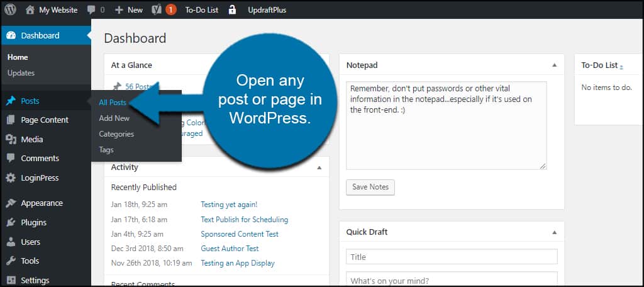Open Tags in Posts flyout
This screenshot has height=287, width=644.
tap(106, 150)
